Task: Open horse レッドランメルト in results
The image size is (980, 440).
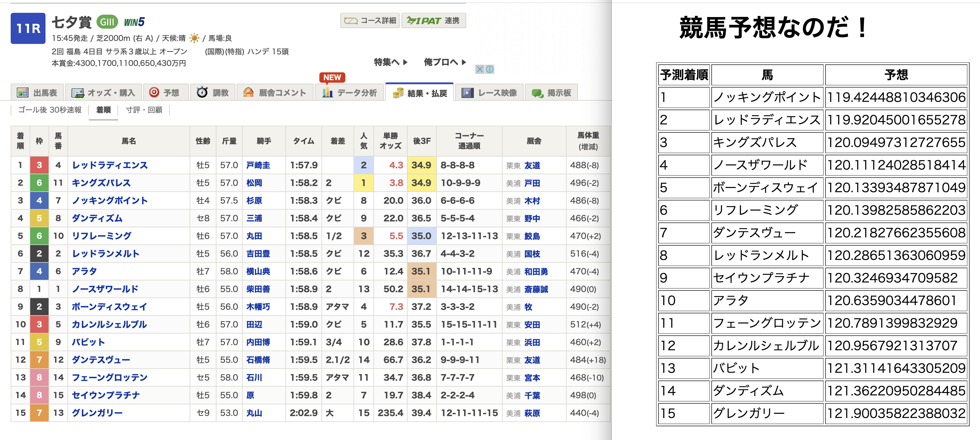Action: (x=106, y=254)
